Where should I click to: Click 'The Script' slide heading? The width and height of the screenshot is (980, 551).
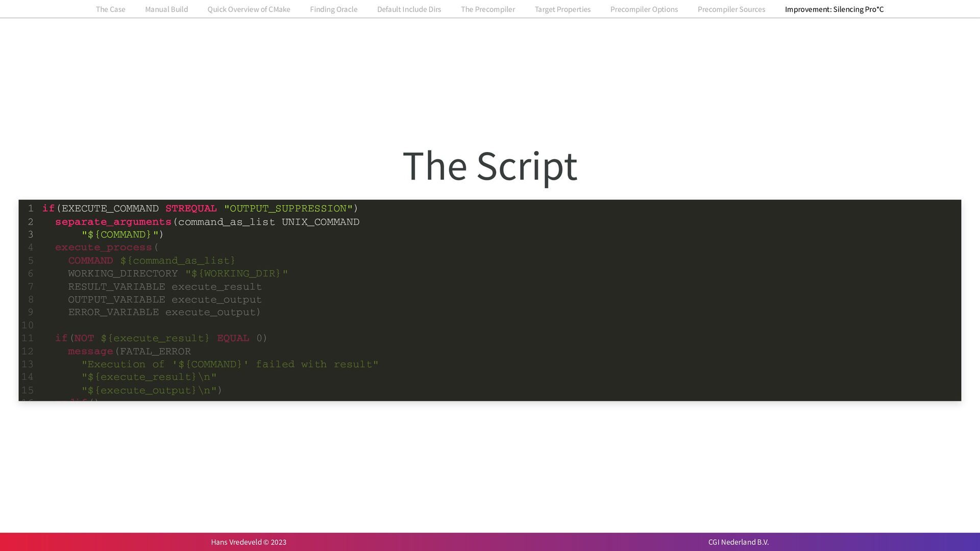pyautogui.click(x=489, y=166)
